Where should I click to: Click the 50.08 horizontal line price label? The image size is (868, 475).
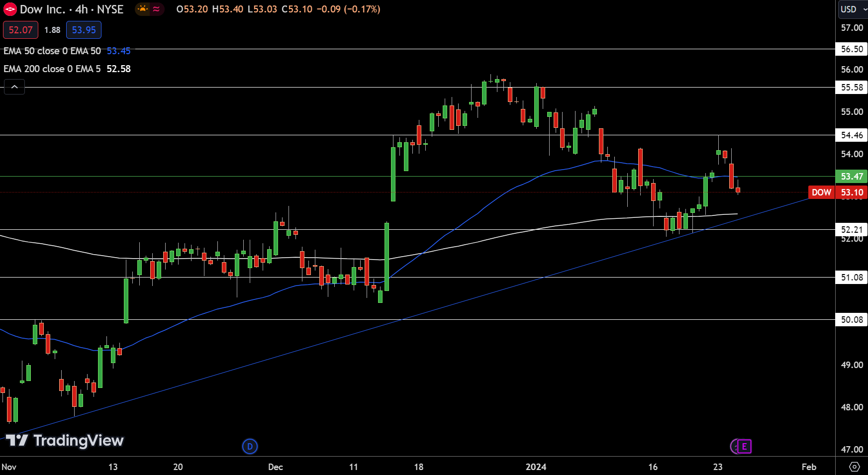pos(852,319)
